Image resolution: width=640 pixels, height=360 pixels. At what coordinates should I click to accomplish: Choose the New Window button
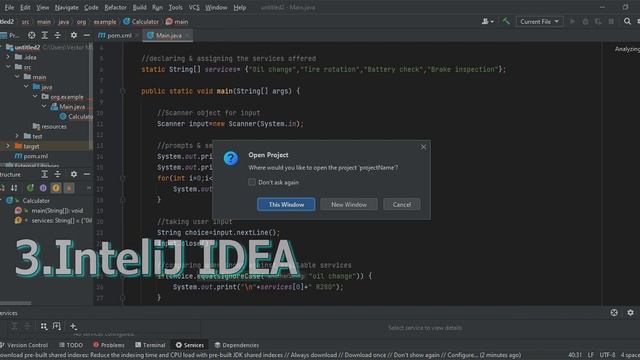349,204
